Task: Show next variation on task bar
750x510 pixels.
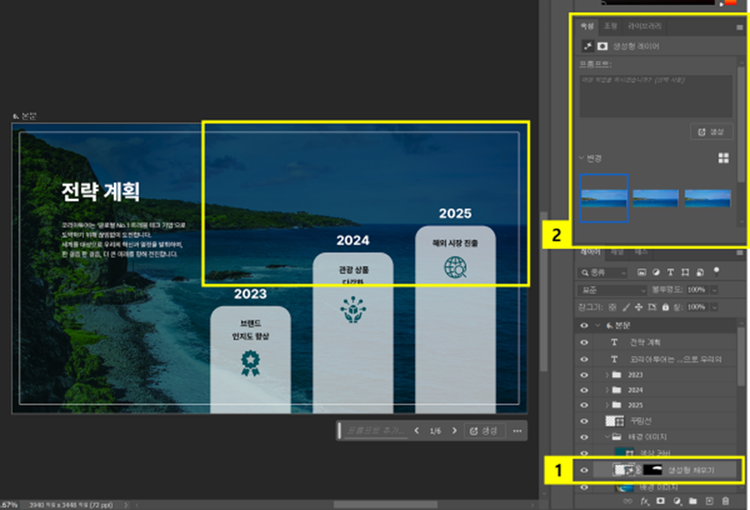Action: click(454, 431)
